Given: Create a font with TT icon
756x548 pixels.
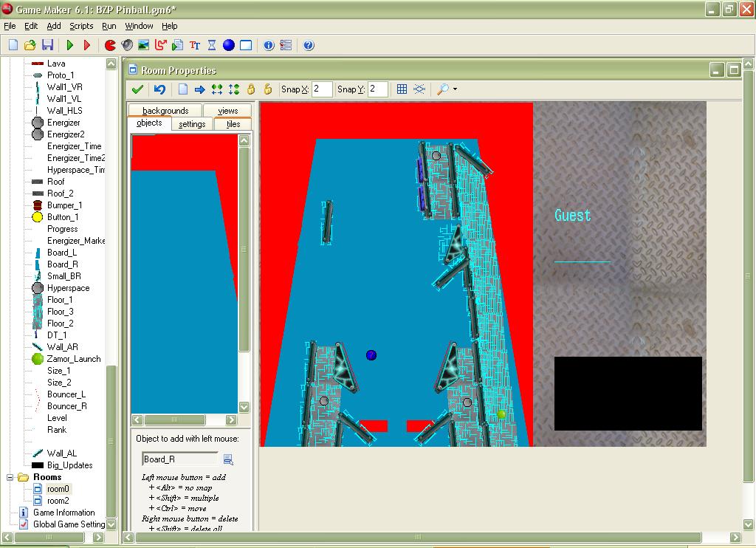Looking at the screenshot, I should click(x=195, y=45).
